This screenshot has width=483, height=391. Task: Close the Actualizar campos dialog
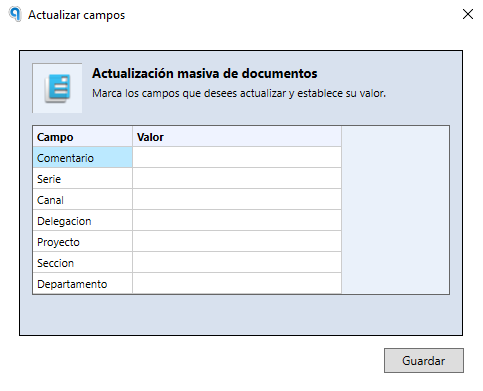(468, 14)
